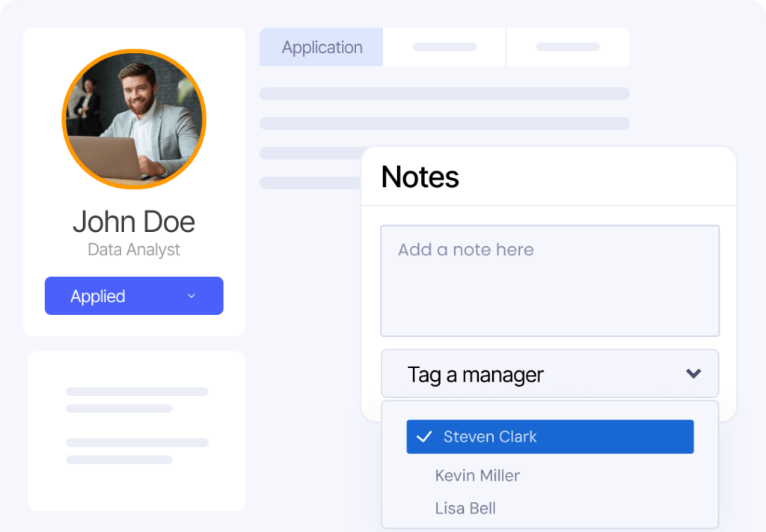766x532 pixels.
Task: Click the top placeholder line in lower-left card
Action: 137,391
